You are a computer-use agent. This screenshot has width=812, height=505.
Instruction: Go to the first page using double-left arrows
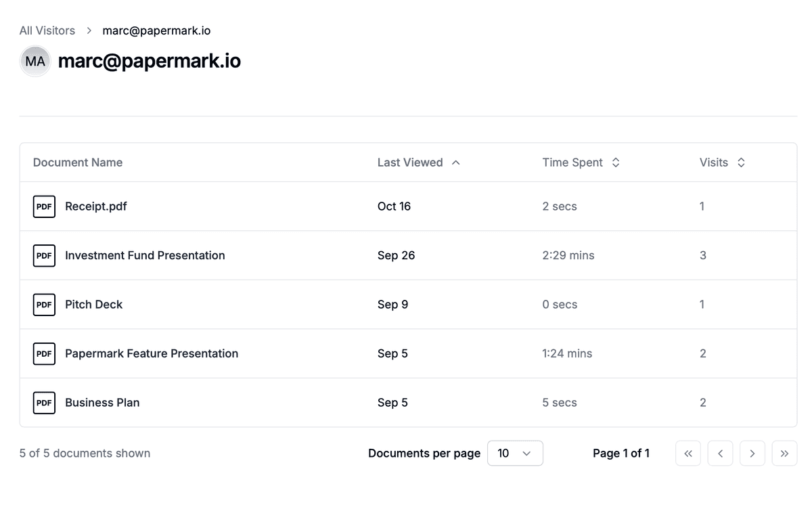687,454
